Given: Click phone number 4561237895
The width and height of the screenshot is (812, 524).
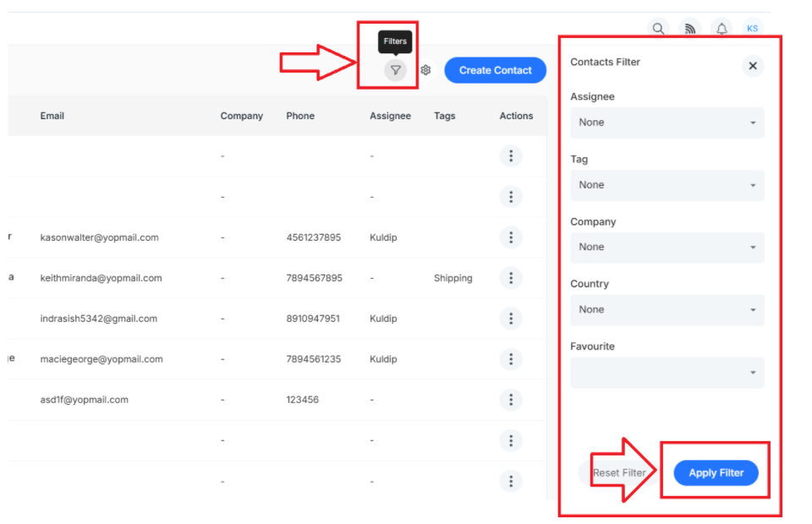Looking at the screenshot, I should pos(314,237).
